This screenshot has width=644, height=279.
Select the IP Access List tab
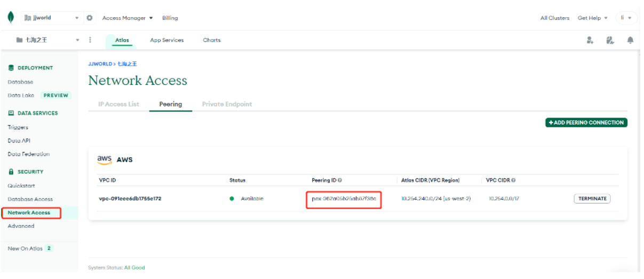coord(118,104)
